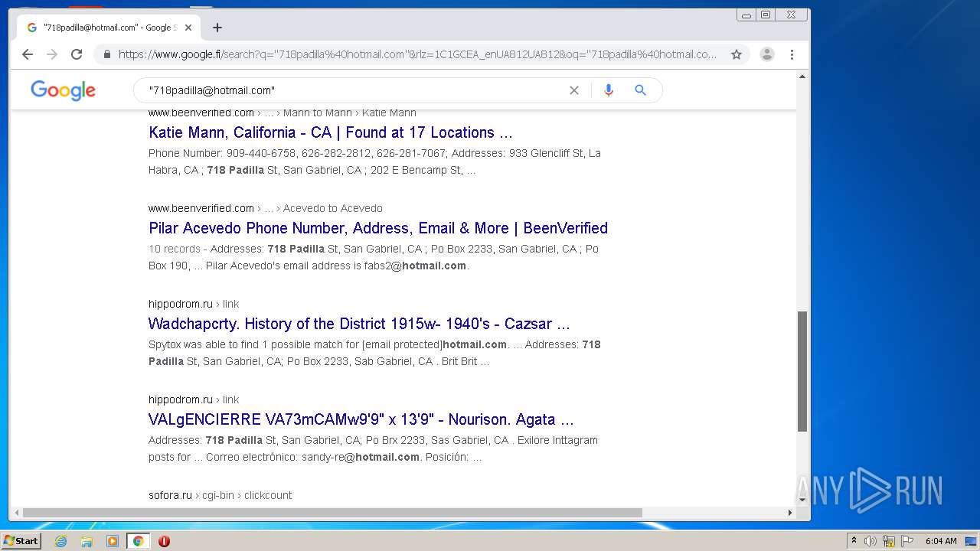Viewport: 980px width, 551px height.
Task: Focus the Google search query field
Action: point(352,90)
